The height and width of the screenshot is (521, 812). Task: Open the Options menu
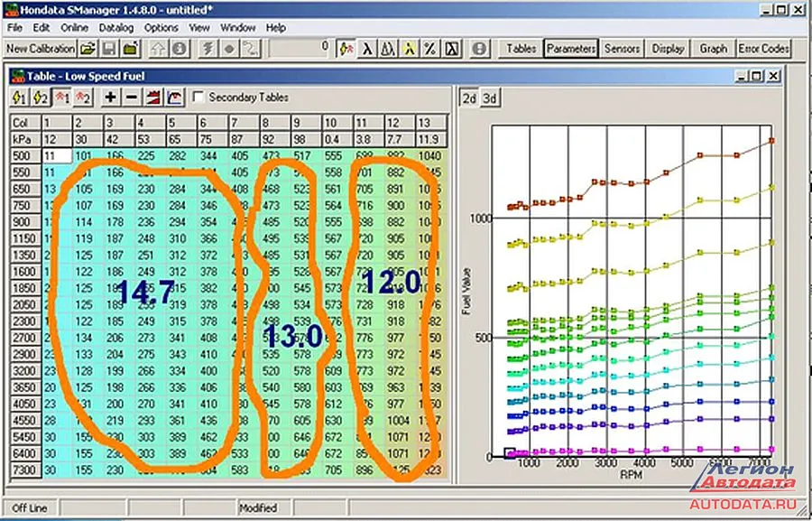(161, 28)
